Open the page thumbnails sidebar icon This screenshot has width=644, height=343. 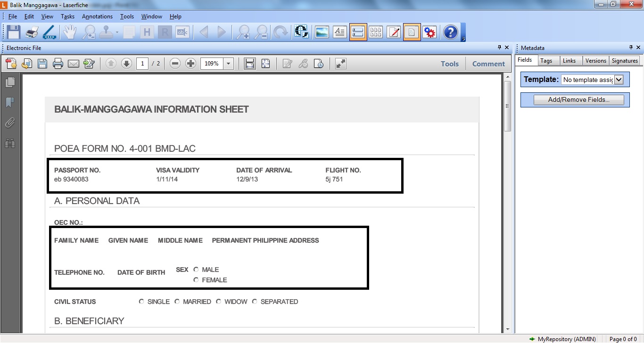[10, 82]
